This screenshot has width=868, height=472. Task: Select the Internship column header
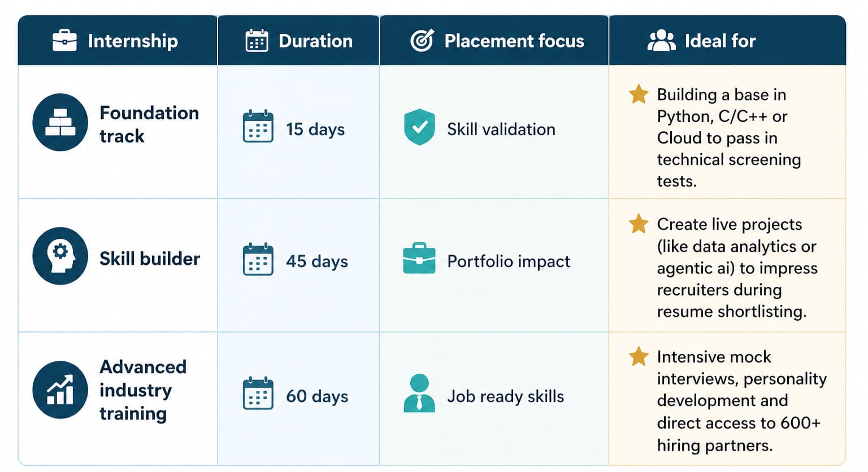(132, 41)
